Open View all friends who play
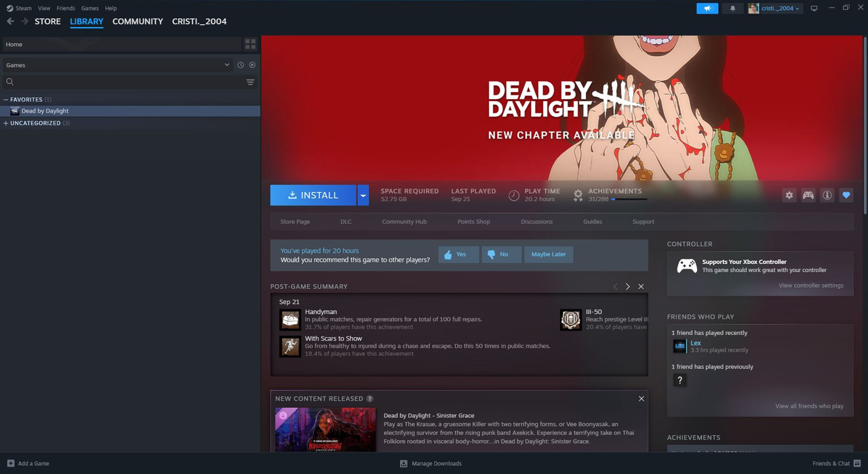 coord(810,406)
